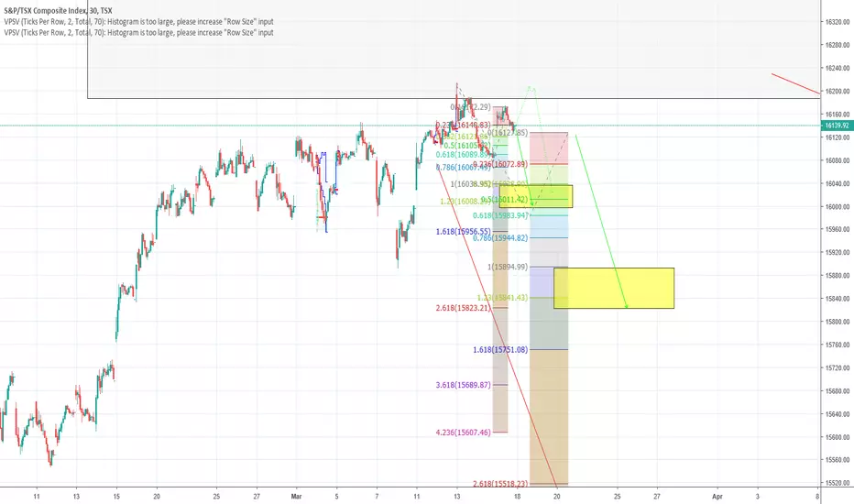Click the 15840.00 price axis label
The image size is (854, 504).
pos(838,299)
